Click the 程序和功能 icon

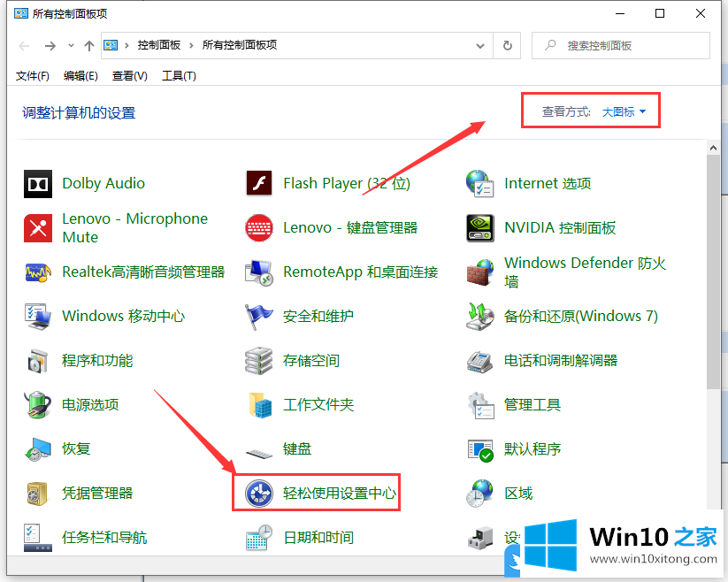point(38,361)
